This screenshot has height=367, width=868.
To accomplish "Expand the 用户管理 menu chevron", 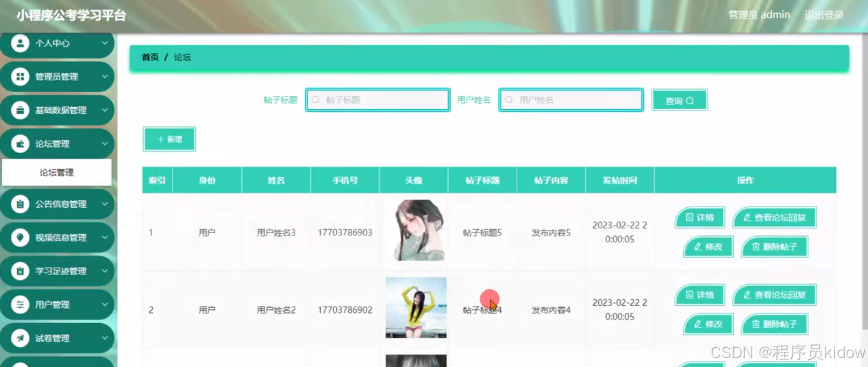I will pyautogui.click(x=105, y=305).
